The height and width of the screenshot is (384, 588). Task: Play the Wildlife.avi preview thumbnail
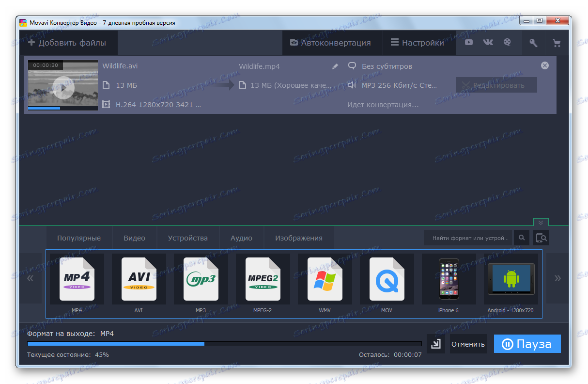click(63, 87)
